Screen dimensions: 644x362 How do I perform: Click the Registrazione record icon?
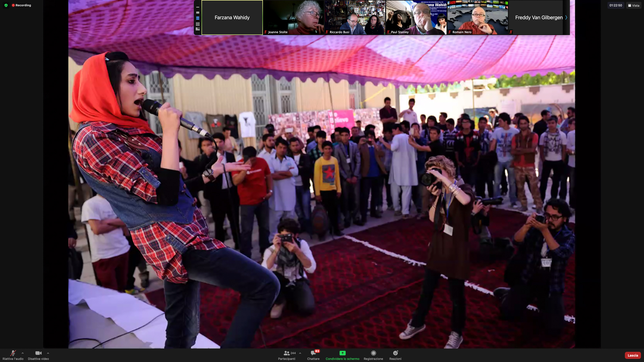[x=373, y=353]
